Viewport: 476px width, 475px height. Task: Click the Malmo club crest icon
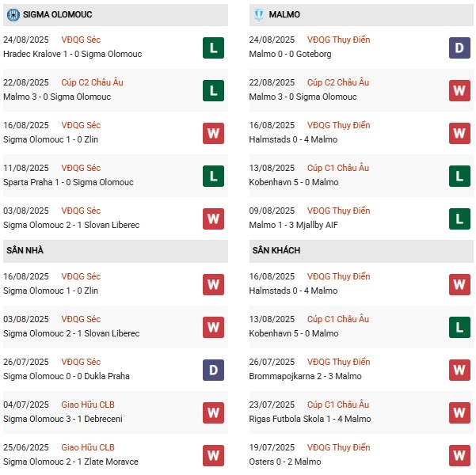257,15
